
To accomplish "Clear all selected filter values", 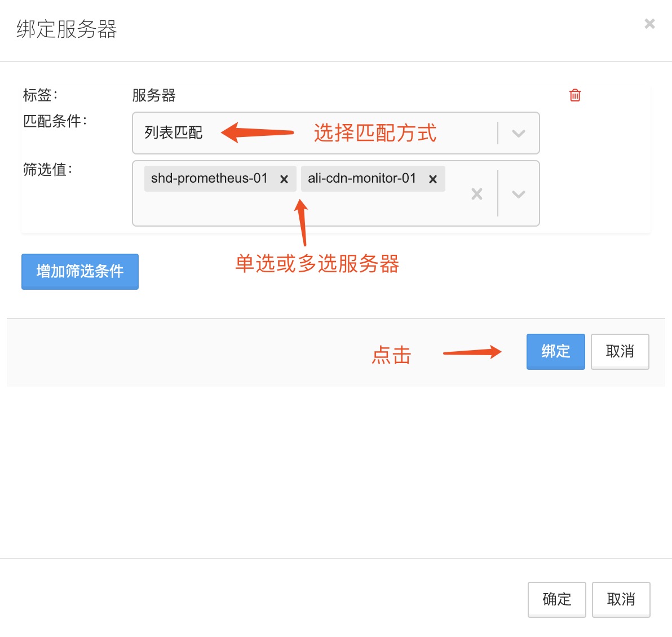I will coord(477,194).
